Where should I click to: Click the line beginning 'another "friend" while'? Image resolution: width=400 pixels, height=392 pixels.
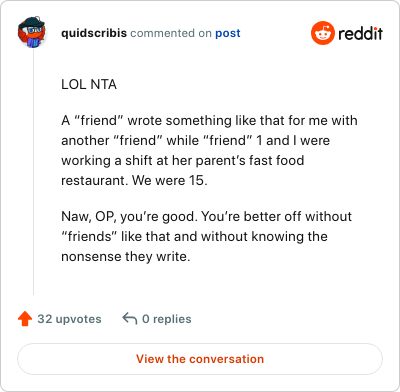tap(196, 140)
